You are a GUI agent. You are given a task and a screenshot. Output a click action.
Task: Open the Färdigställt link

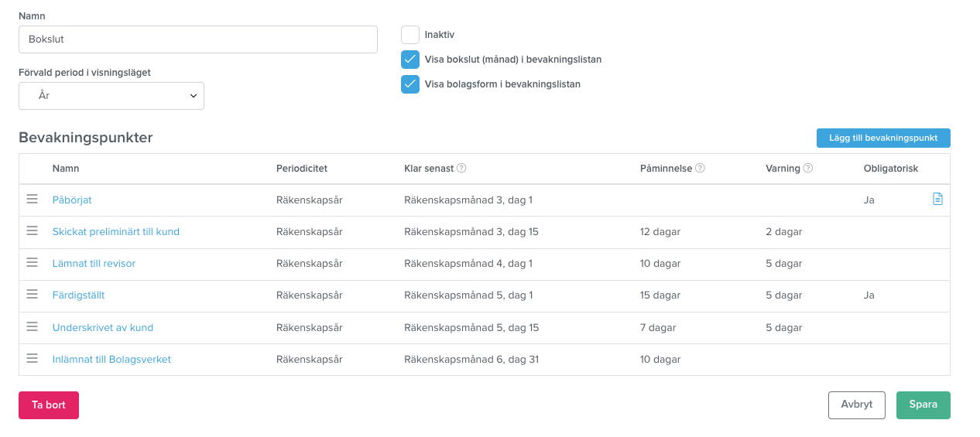[x=79, y=295]
